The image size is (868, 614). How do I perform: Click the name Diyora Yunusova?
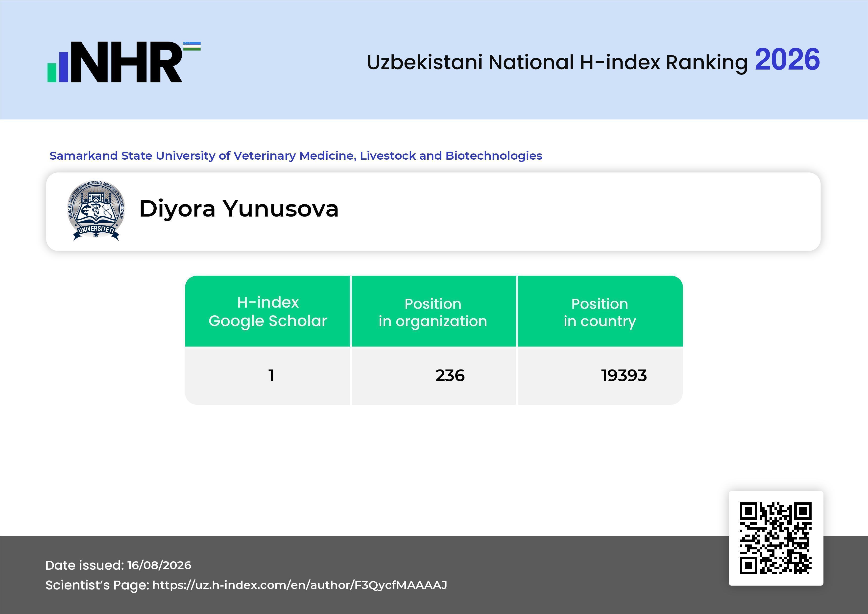(239, 209)
